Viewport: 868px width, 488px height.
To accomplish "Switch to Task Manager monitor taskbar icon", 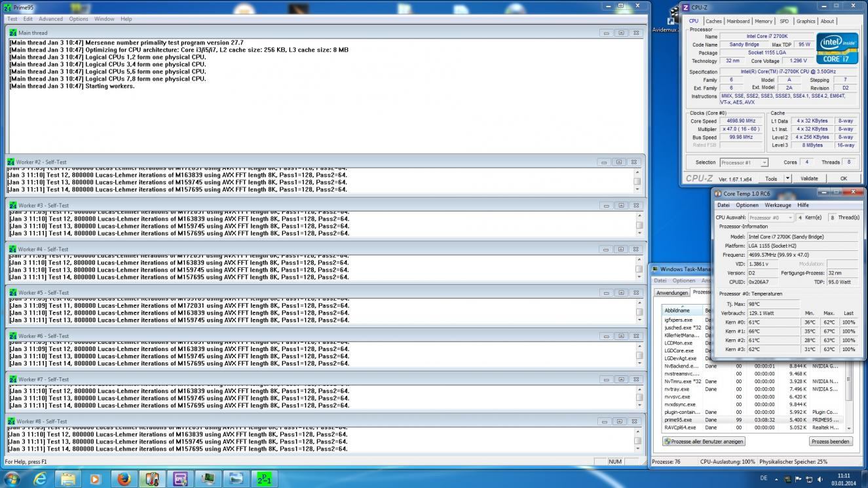I will tap(208, 479).
